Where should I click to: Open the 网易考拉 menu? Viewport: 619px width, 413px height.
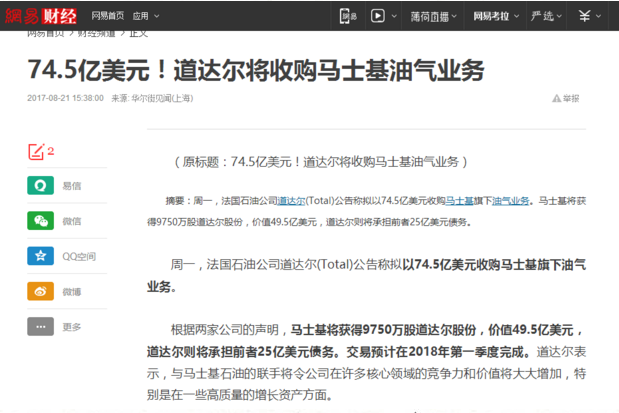(x=491, y=16)
